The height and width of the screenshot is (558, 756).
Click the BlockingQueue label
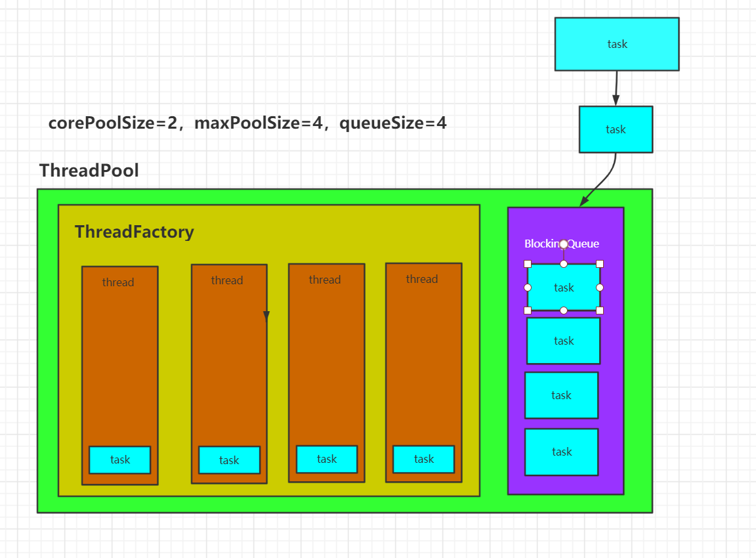pos(562,244)
